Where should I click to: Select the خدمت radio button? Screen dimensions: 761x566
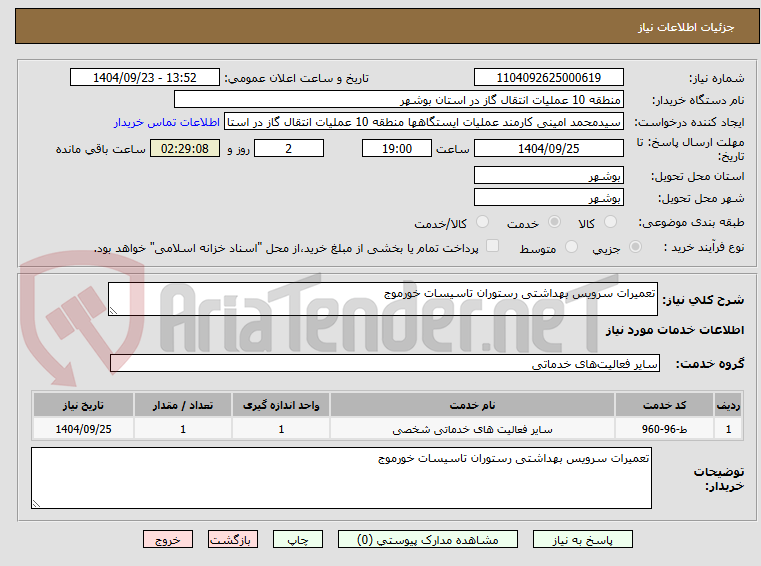pyautogui.click(x=554, y=222)
